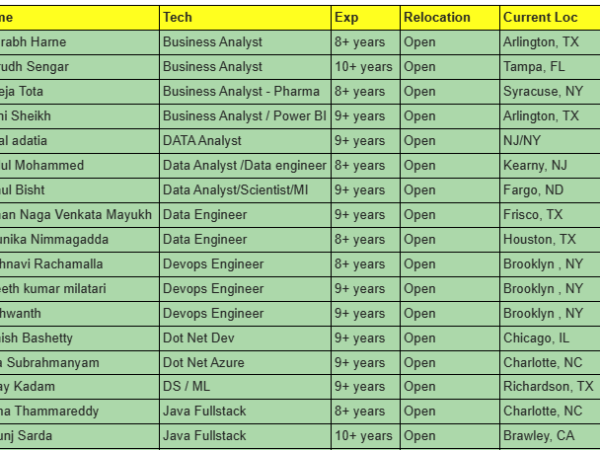Select the DS / ML cell
This screenshot has height=450, width=600.
(244, 387)
